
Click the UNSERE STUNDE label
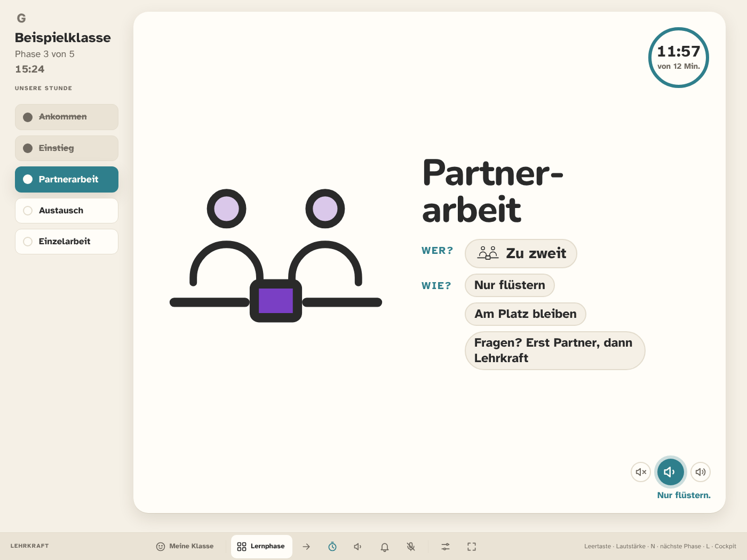pos(43,89)
